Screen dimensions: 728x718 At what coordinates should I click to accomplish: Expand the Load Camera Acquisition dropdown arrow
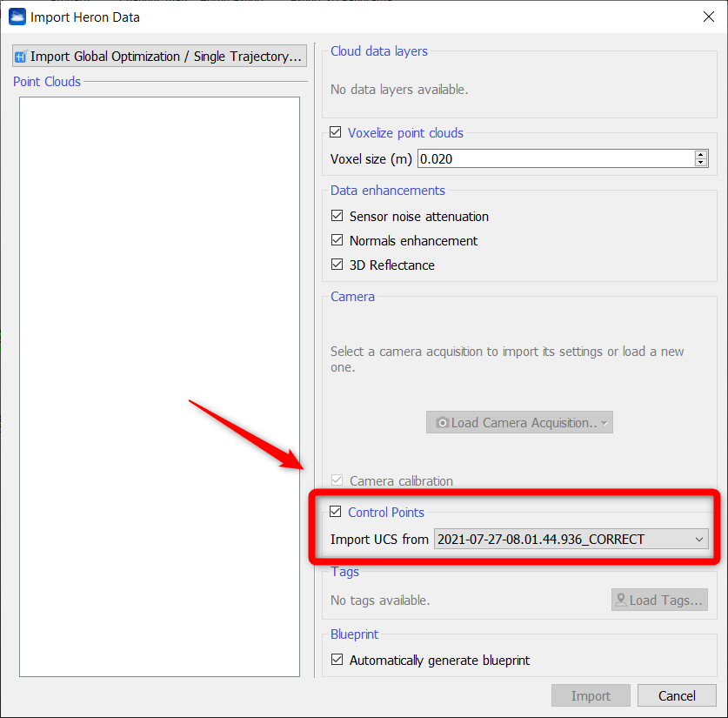[604, 423]
